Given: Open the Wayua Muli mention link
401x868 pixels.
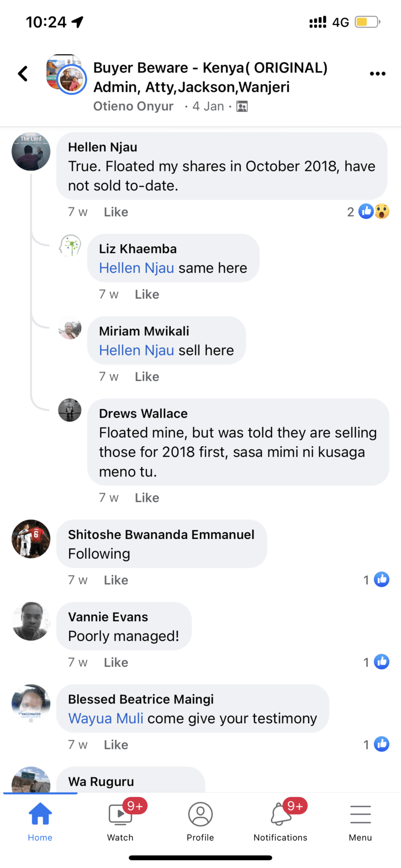Looking at the screenshot, I should (106, 718).
